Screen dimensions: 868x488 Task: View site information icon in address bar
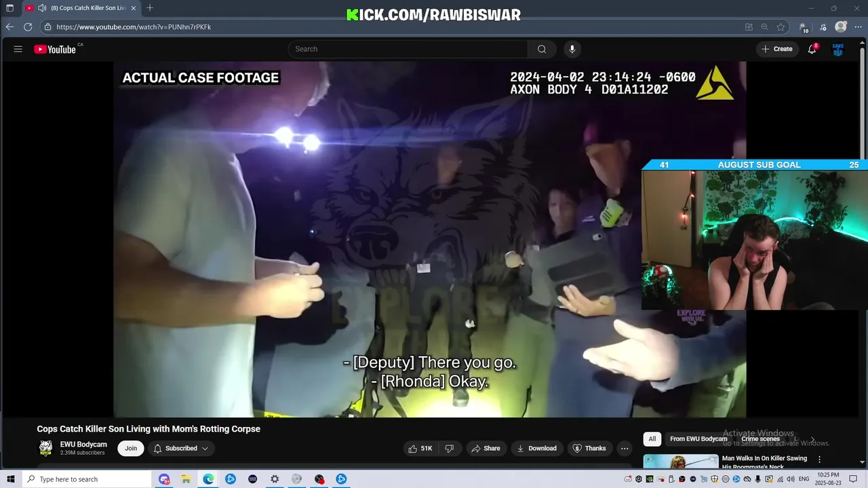tap(47, 27)
